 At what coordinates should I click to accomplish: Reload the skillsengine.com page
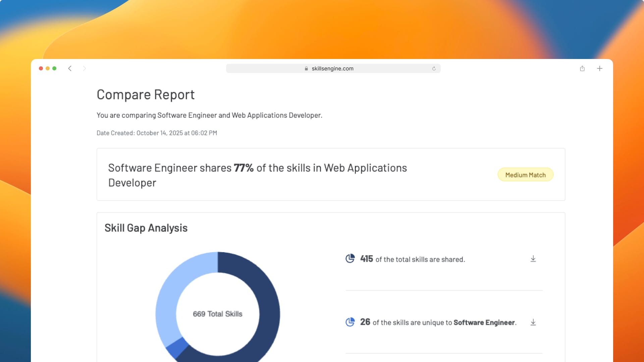(434, 68)
